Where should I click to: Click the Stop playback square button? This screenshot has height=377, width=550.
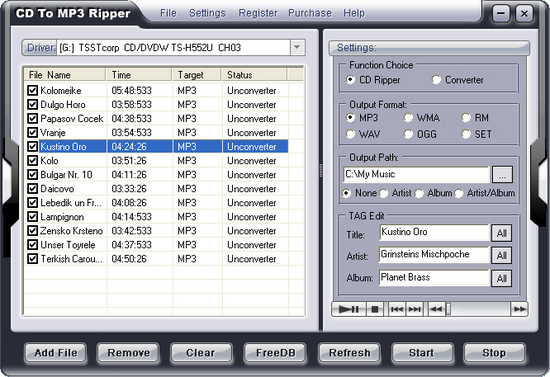[375, 309]
